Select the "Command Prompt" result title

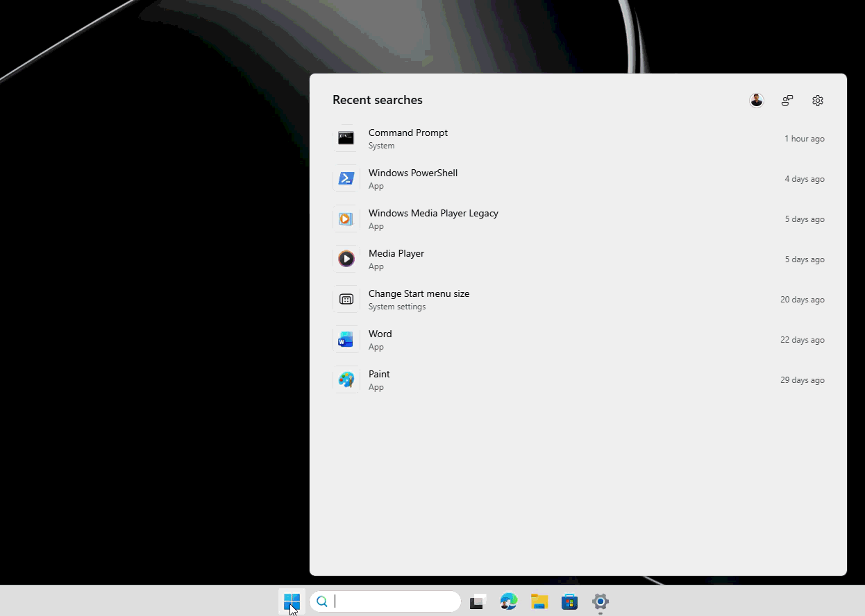[408, 132]
